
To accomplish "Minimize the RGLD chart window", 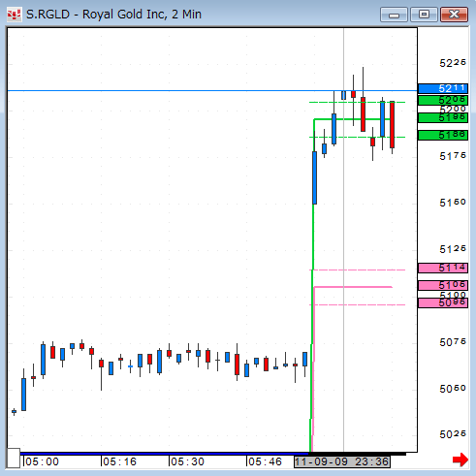I will click(x=394, y=15).
